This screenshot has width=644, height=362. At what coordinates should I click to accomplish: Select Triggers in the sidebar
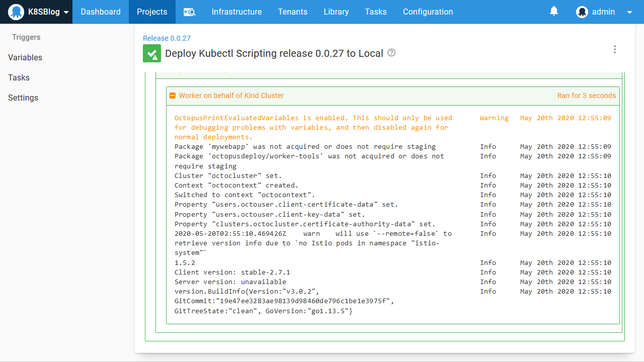point(26,37)
